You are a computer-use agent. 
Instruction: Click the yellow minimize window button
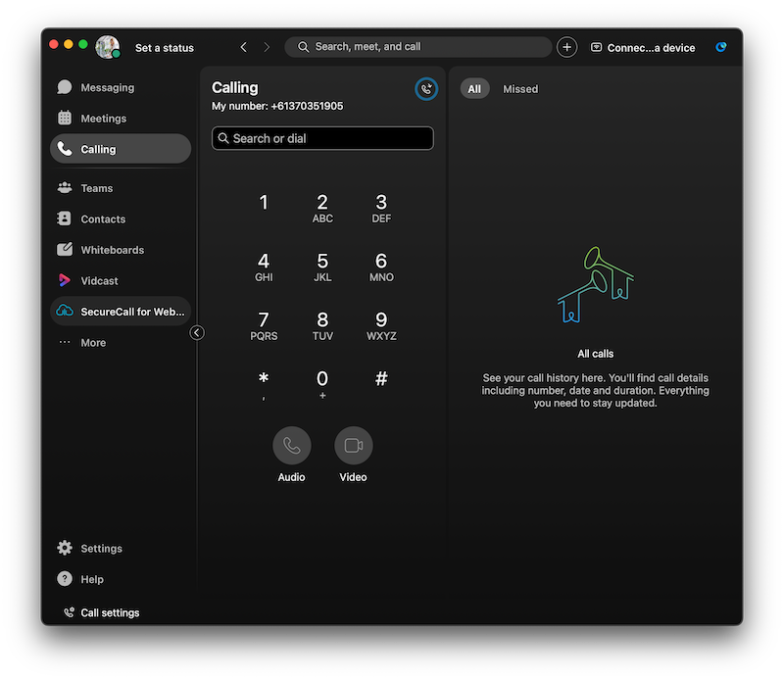tap(69, 44)
